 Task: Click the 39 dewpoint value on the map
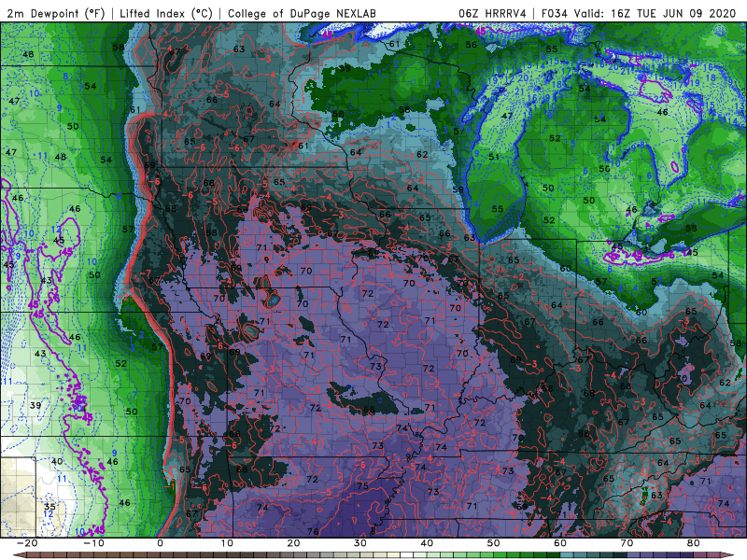pyautogui.click(x=35, y=405)
